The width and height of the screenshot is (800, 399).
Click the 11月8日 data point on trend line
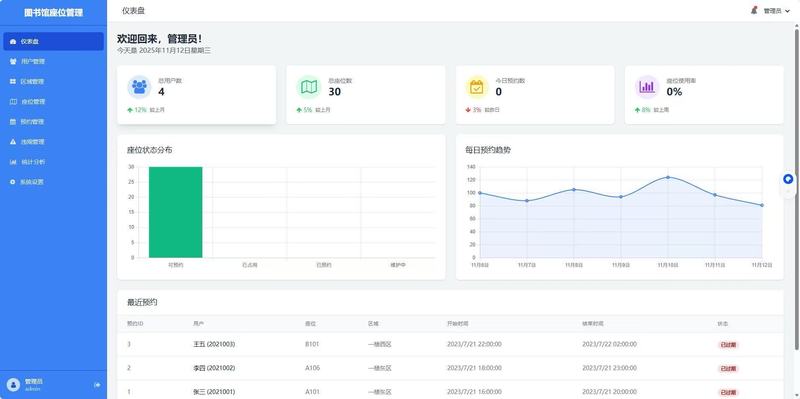tap(574, 189)
